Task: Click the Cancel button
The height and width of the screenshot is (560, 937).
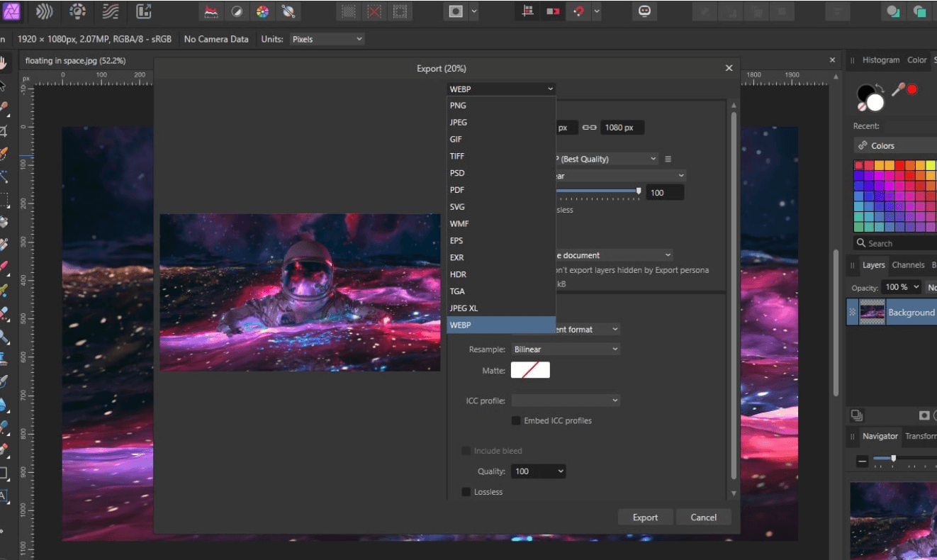Action: coord(703,517)
